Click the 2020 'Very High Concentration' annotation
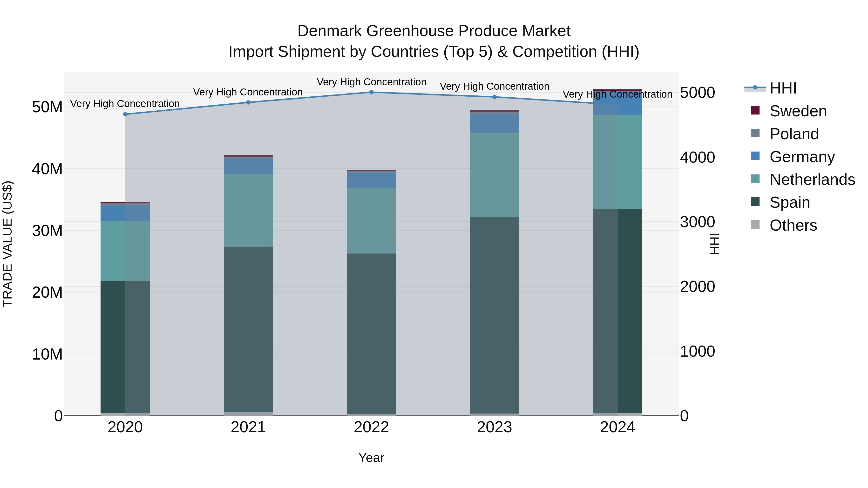This screenshot has width=868, height=488. (x=125, y=103)
